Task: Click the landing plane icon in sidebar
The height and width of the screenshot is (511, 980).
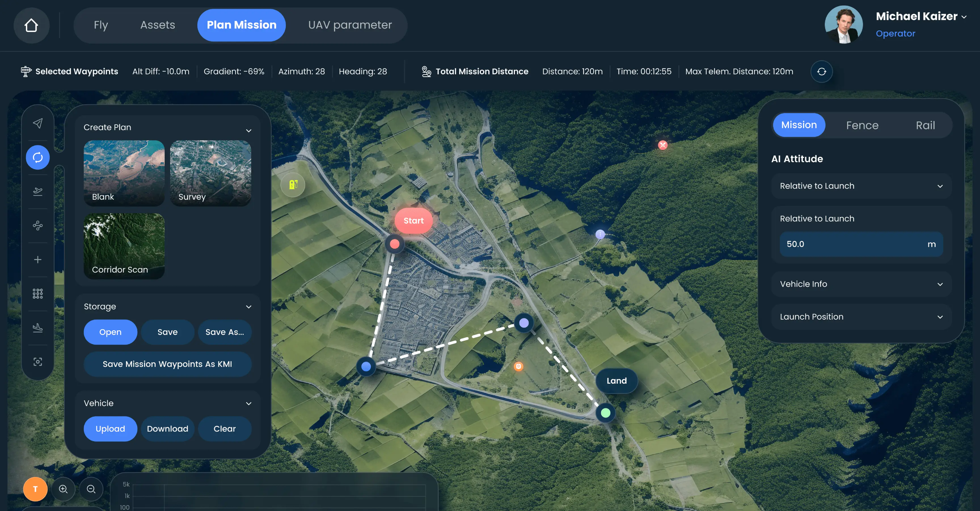Action: coord(38,328)
